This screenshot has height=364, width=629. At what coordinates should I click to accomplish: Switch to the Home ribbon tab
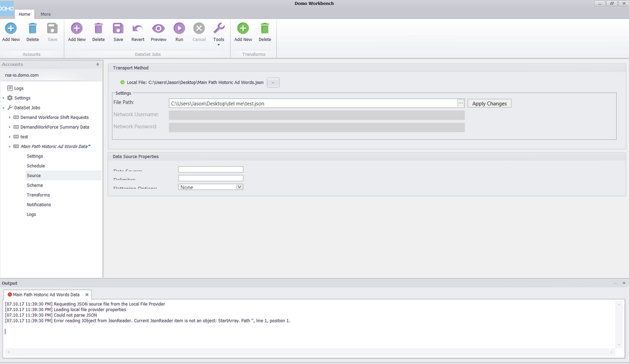25,14
